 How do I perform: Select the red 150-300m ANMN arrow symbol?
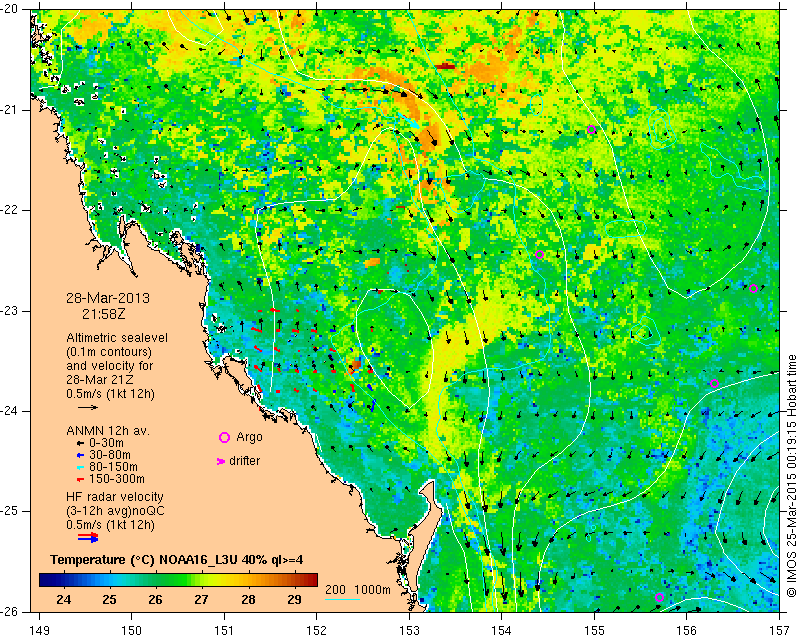pyautogui.click(x=80, y=479)
